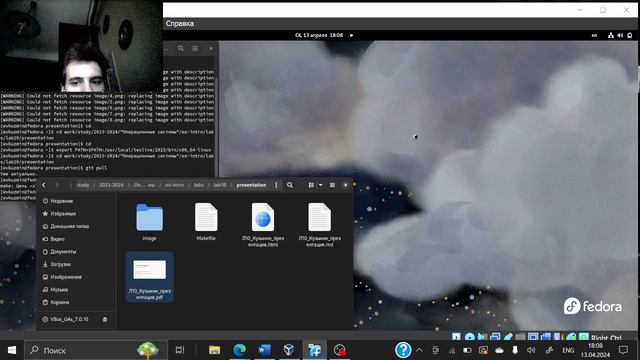
Task: Open the Get Help blue question icon
Action: click(403, 350)
